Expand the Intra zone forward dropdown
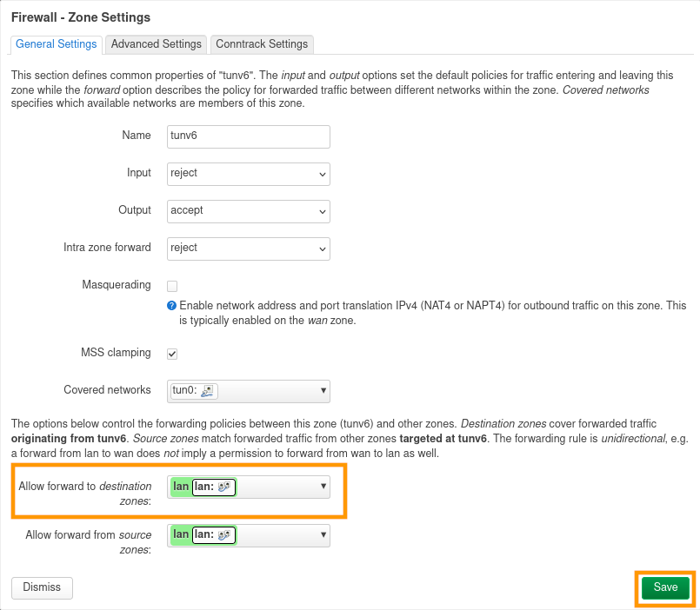 click(x=249, y=249)
